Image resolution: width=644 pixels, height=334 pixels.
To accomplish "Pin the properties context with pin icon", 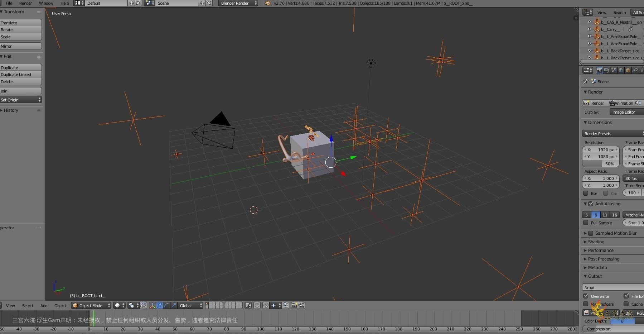I will click(586, 81).
